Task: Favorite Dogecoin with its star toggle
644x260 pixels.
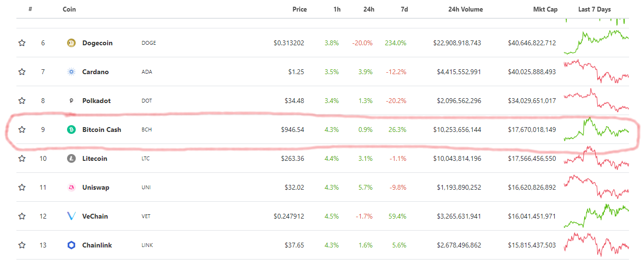Action: click(x=22, y=43)
